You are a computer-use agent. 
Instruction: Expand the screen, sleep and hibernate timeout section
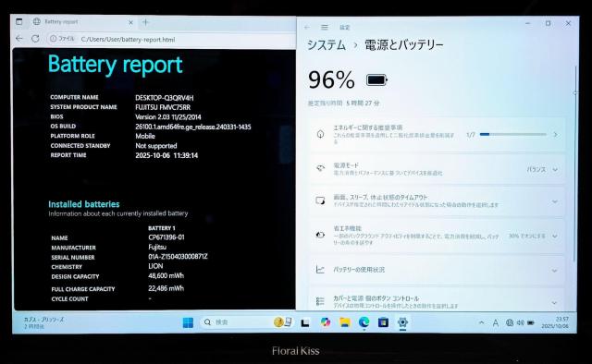(555, 201)
